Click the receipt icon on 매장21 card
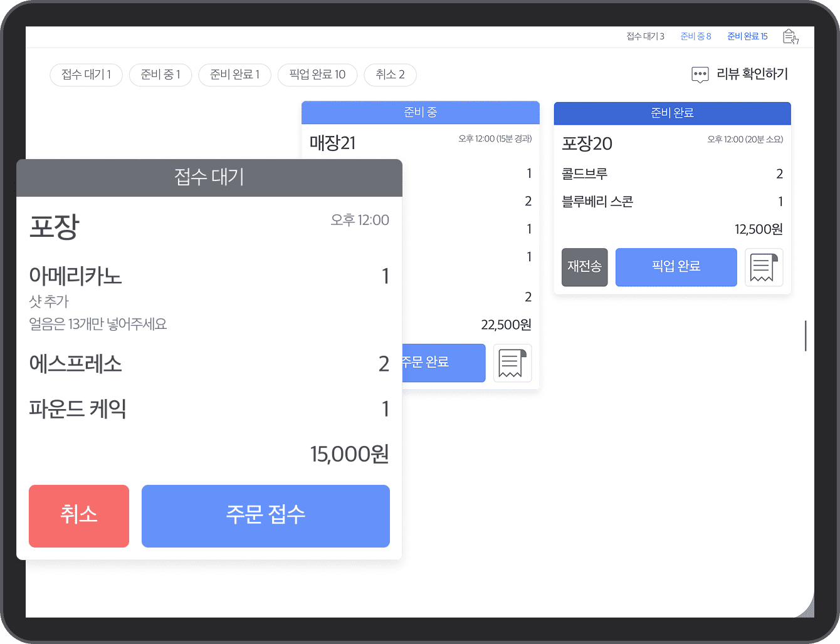Image resolution: width=840 pixels, height=644 pixels. pyautogui.click(x=512, y=363)
